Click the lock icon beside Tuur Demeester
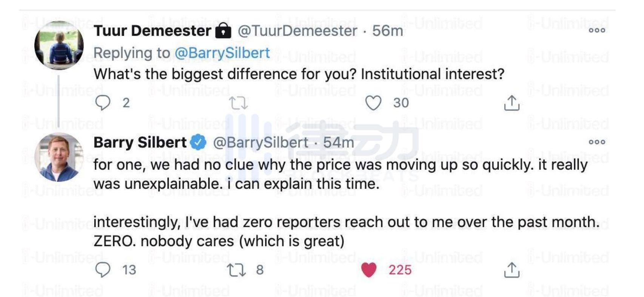This screenshot has width=644, height=297. [x=223, y=31]
